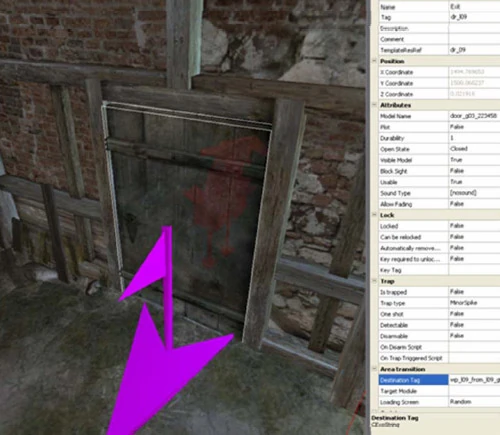Select the 'Y Coordinate' property label
The width and height of the screenshot is (500, 435).
396,83
